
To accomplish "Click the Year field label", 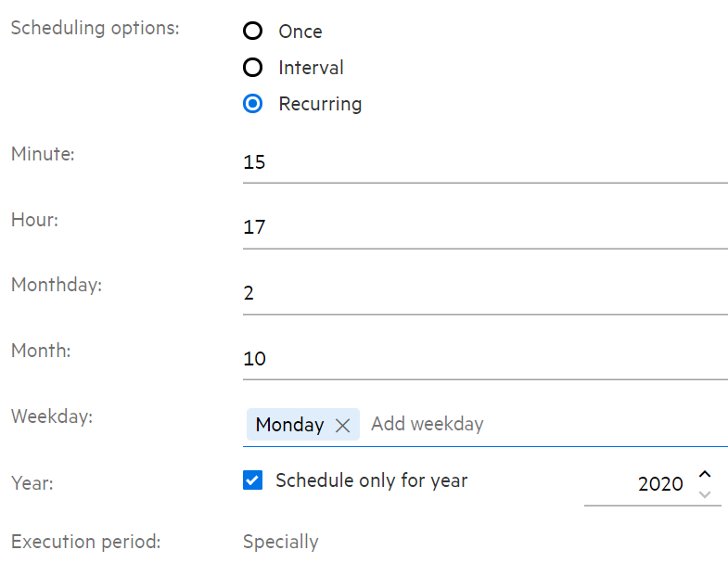I will click(32, 482).
